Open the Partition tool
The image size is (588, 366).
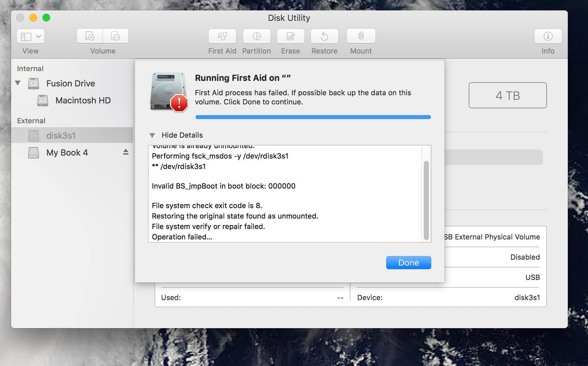[257, 36]
